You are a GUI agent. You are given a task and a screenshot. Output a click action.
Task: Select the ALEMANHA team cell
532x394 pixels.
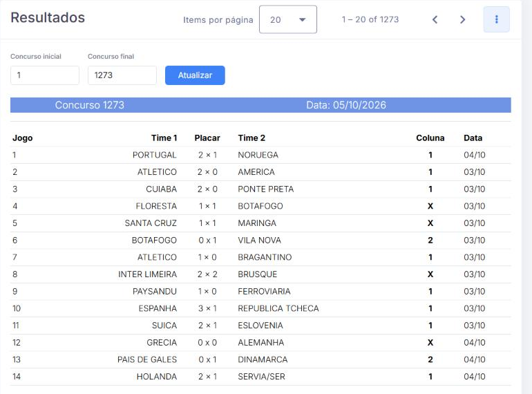coord(261,342)
